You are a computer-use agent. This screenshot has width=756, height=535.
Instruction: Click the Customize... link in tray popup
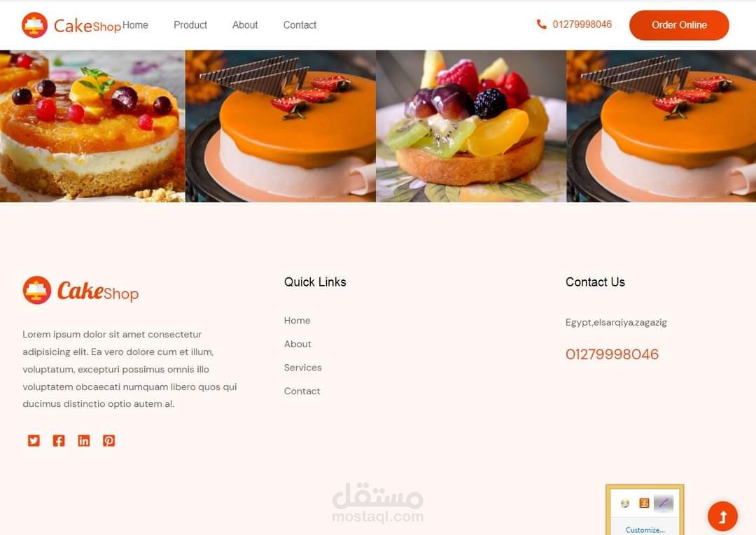tap(645, 529)
